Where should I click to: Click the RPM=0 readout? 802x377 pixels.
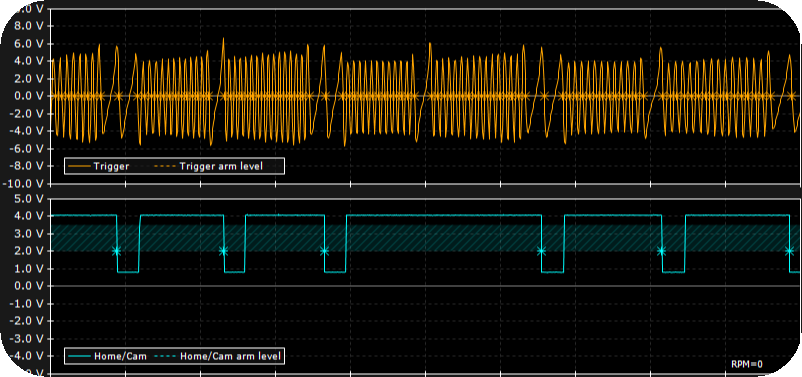pos(747,364)
